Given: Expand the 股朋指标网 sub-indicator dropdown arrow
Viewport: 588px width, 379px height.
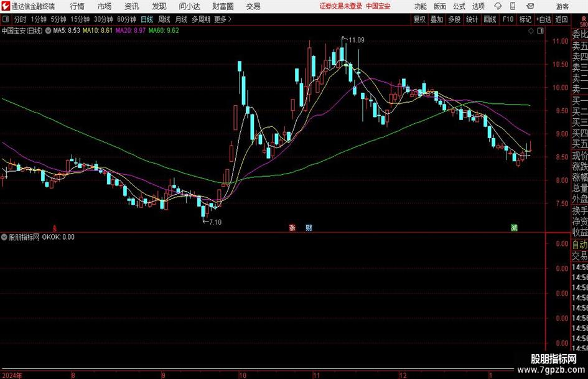Looking at the screenshot, I should [4, 237].
